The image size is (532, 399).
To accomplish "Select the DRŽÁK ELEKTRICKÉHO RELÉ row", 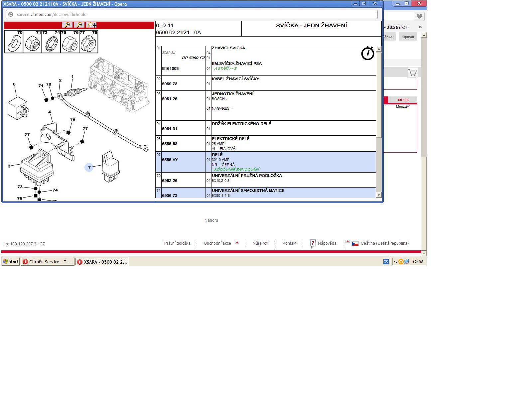I will [266, 128].
